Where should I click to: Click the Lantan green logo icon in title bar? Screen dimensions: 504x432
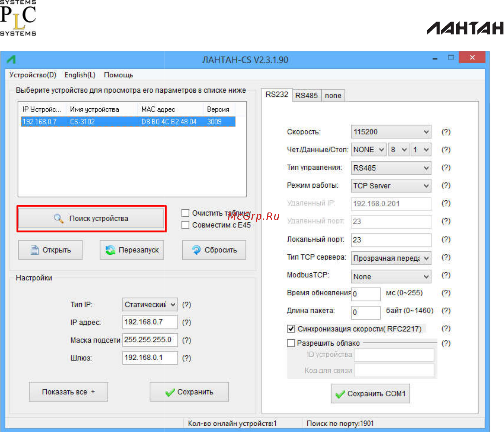point(12,60)
